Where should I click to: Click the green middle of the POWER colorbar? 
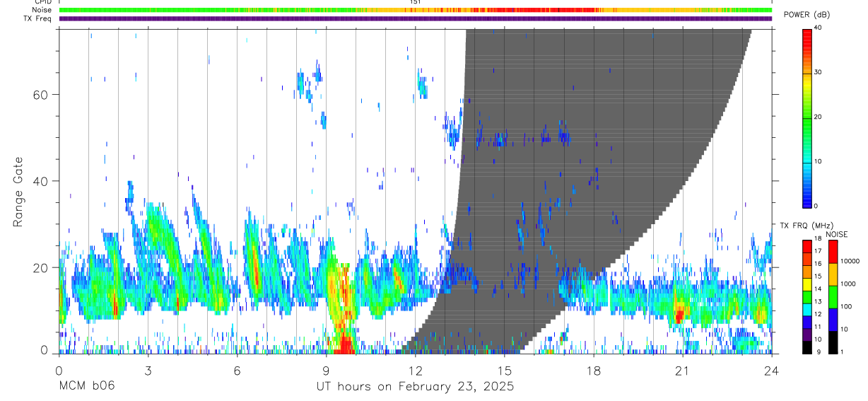coord(807,120)
